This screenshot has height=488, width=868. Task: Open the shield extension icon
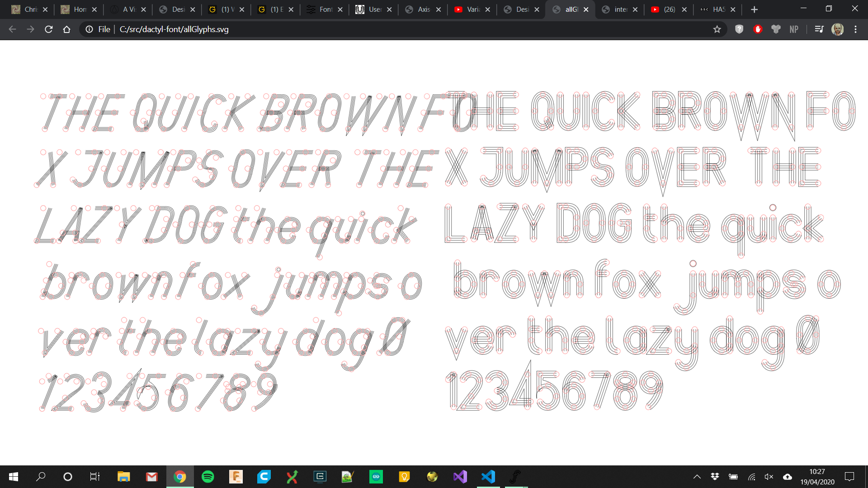click(739, 29)
